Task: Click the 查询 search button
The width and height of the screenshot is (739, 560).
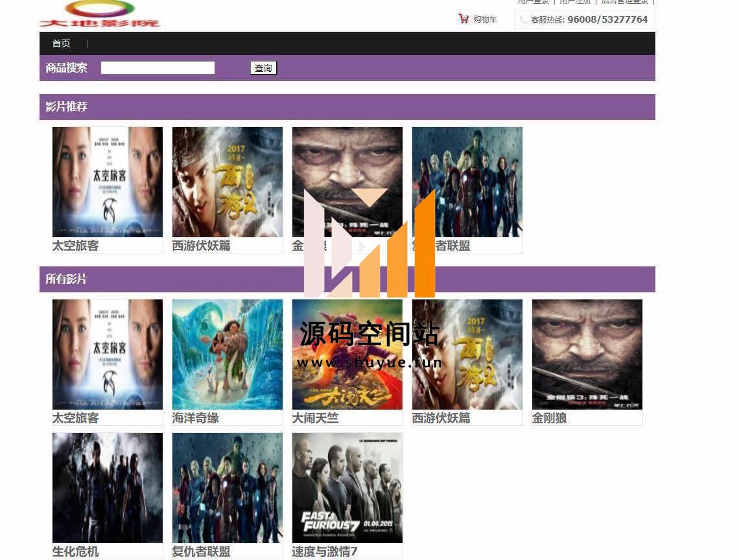Action: click(x=263, y=68)
